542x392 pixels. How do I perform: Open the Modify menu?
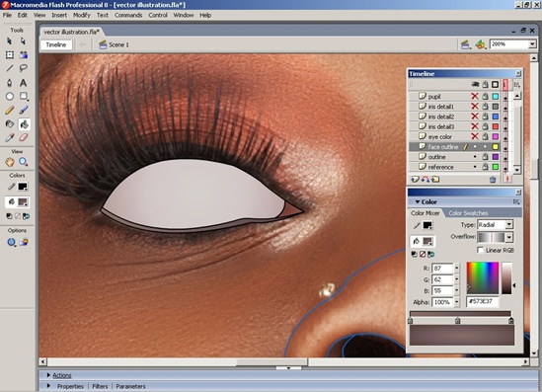tap(82, 15)
